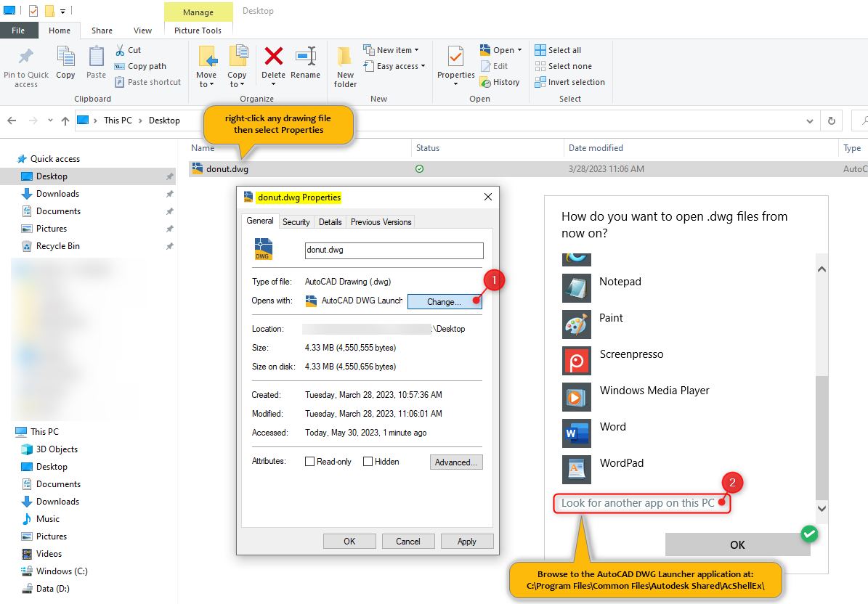Click Edit in the Open group
868x604 pixels.
pos(495,66)
